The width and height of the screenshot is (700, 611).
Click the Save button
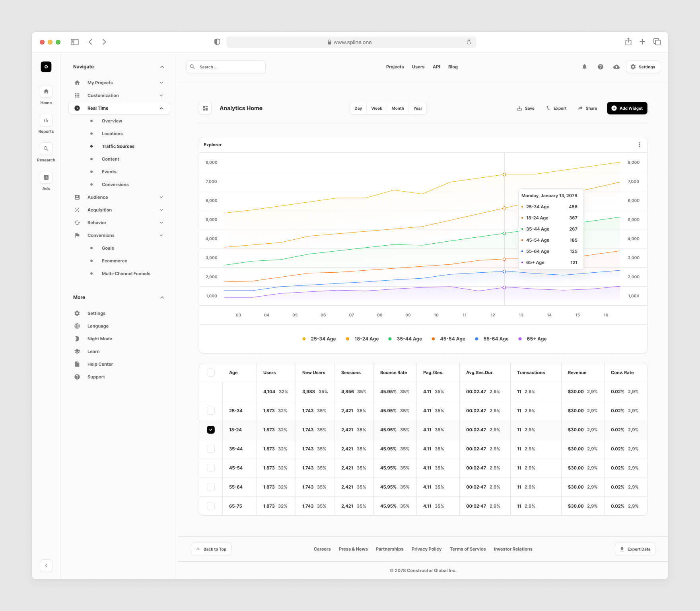coord(525,108)
